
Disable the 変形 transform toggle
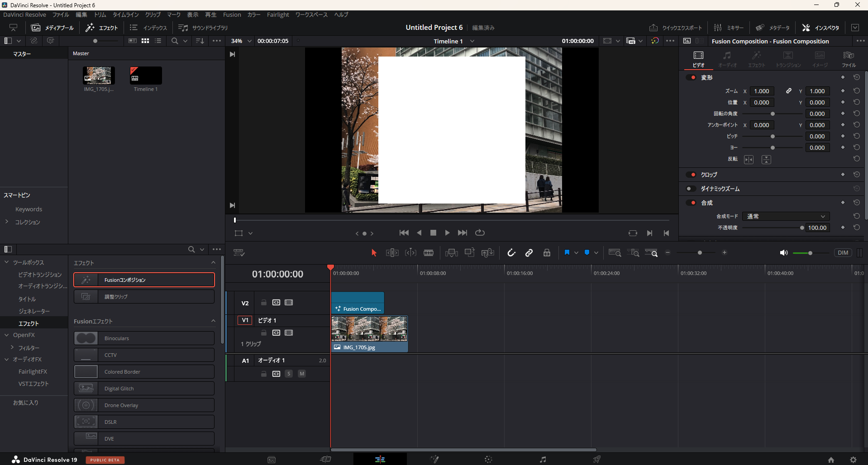click(691, 78)
